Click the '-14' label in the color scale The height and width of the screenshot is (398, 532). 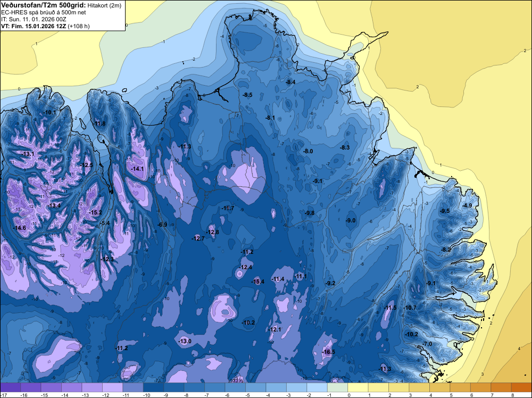(64, 395)
